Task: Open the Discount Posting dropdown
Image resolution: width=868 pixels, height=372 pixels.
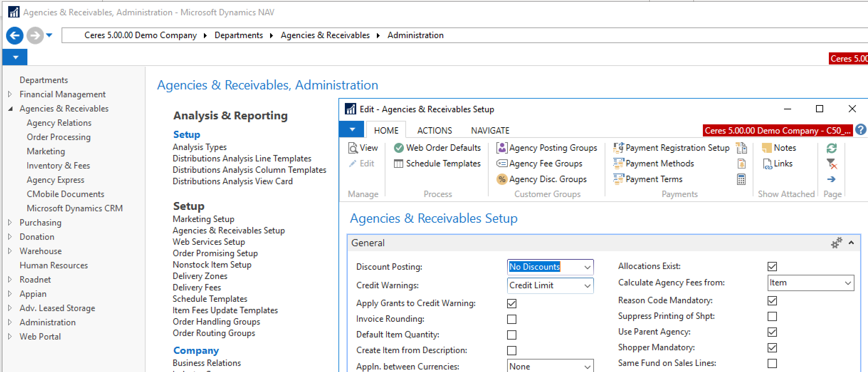Action: point(587,267)
